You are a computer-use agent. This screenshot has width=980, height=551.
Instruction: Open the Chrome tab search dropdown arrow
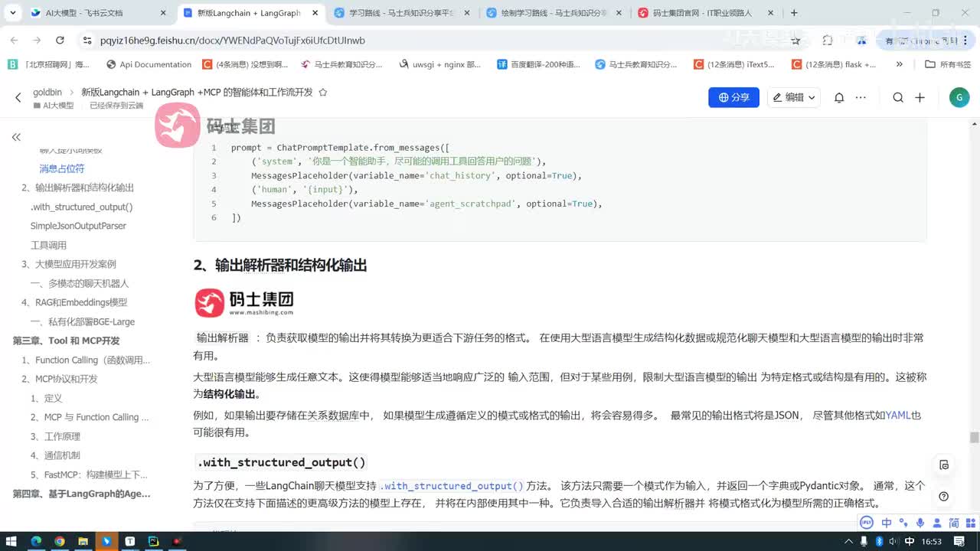[13, 13]
